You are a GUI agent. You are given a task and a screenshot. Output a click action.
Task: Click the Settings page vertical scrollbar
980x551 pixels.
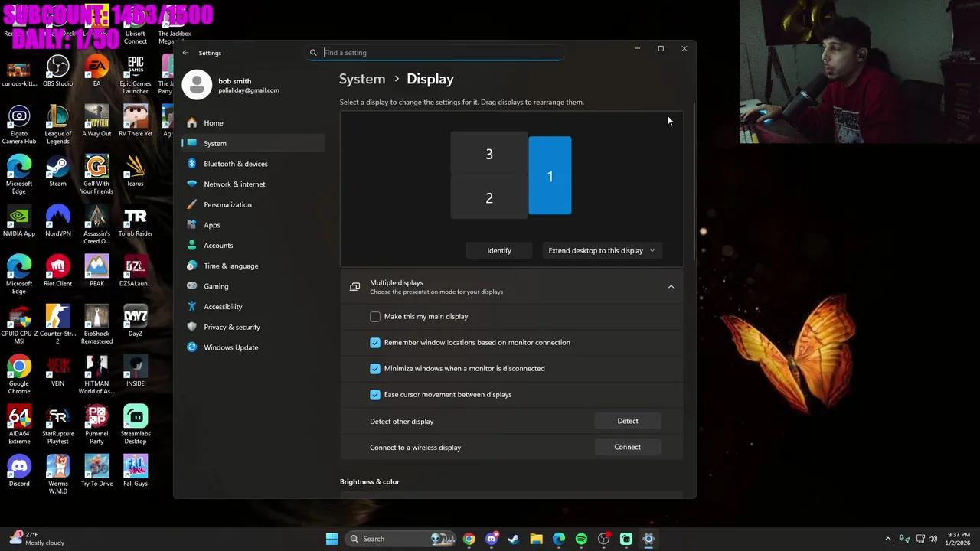(694, 184)
